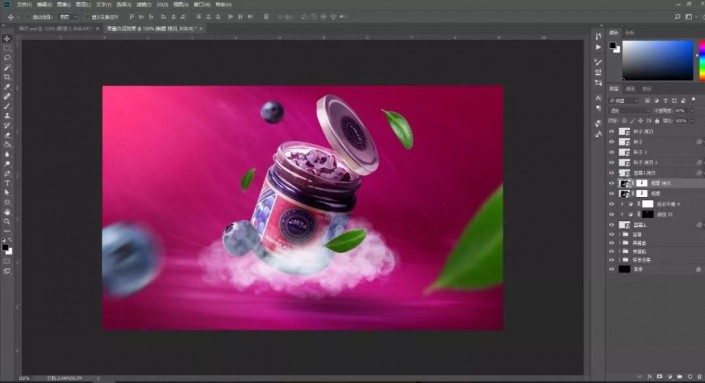Viewport: 705px width, 383px height.
Task: Select the Magic Wand tool
Action: point(7,67)
